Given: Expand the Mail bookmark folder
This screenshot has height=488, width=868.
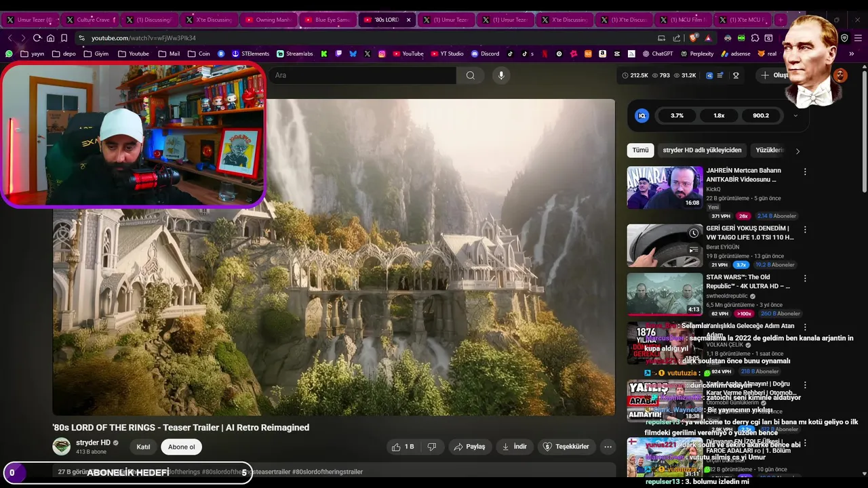Looking at the screenshot, I should [x=169, y=54].
